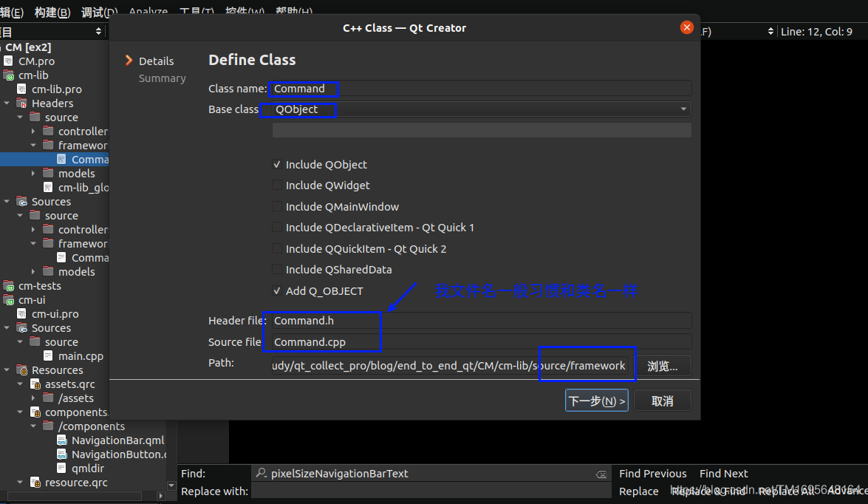Click the cm-lib_glo header file icon
The image size is (868, 504).
pos(48,187)
